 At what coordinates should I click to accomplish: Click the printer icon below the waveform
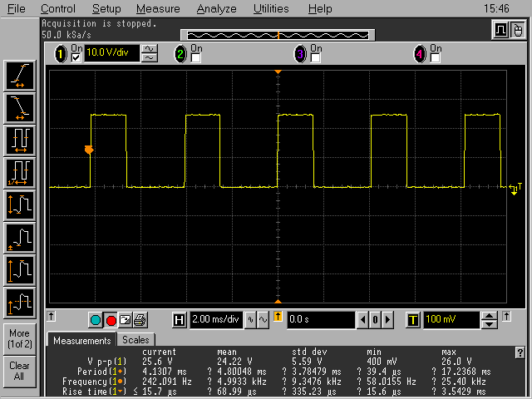tap(140, 320)
